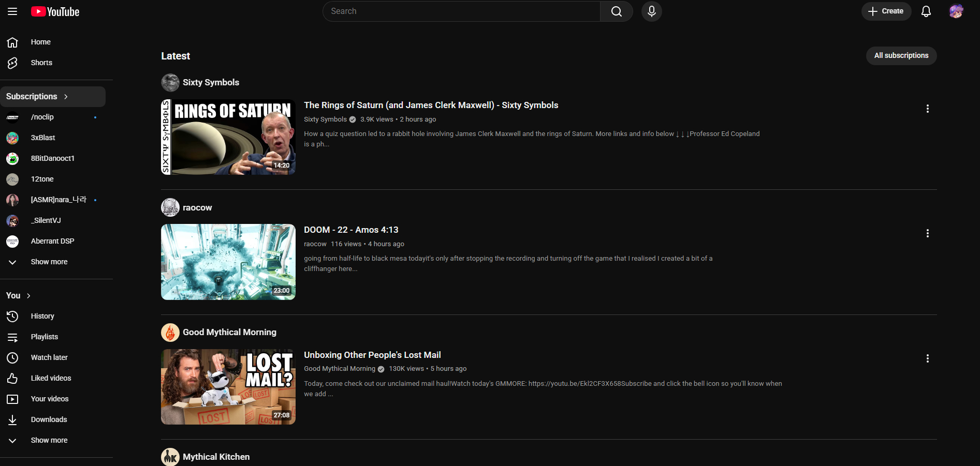The width and height of the screenshot is (980, 466).
Task: Expand Show more under Subscriptions list
Action: [49, 262]
